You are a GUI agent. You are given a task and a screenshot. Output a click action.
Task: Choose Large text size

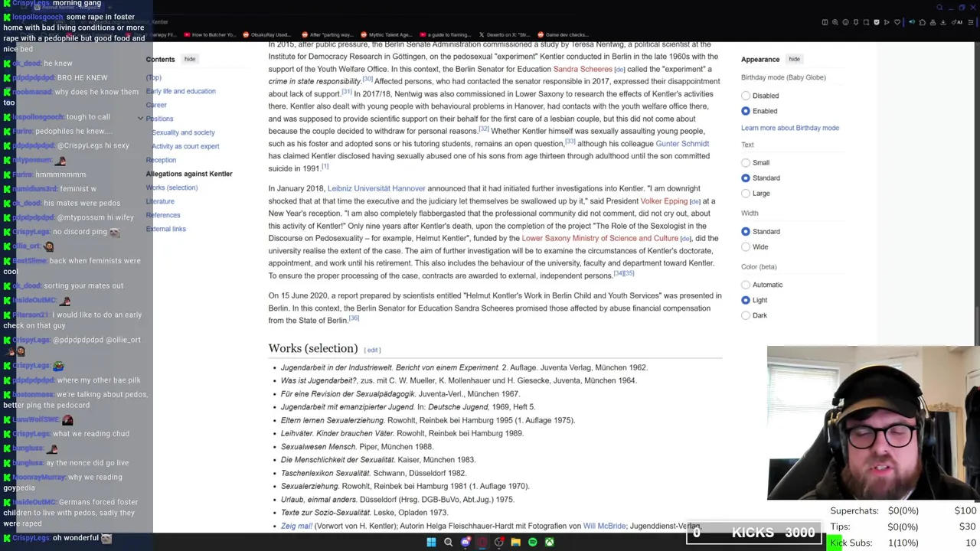[746, 193]
